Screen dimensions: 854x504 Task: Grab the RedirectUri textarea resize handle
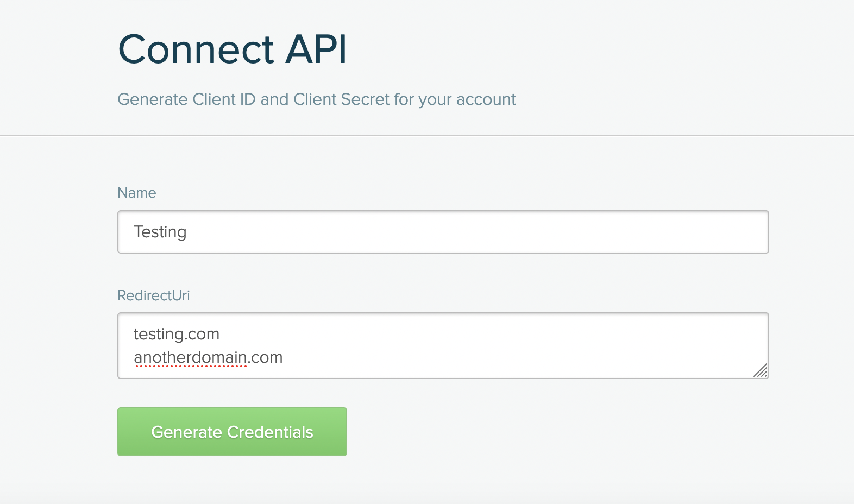(x=761, y=370)
